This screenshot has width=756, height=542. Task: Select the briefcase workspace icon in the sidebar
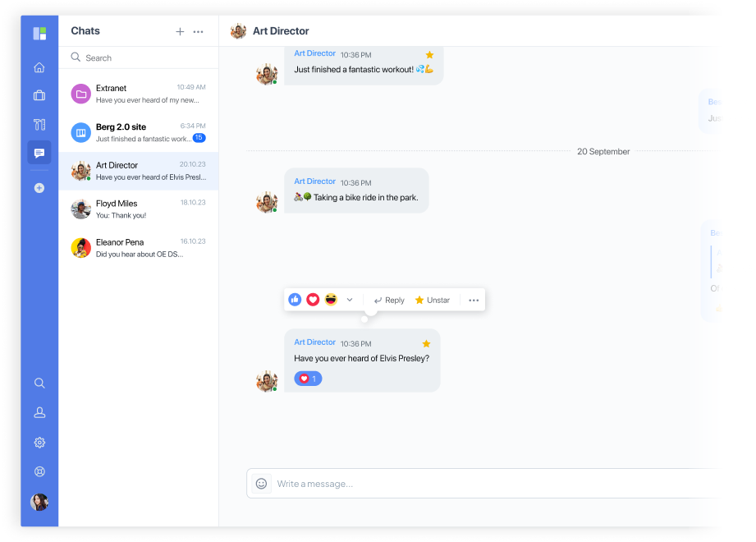(x=39, y=94)
